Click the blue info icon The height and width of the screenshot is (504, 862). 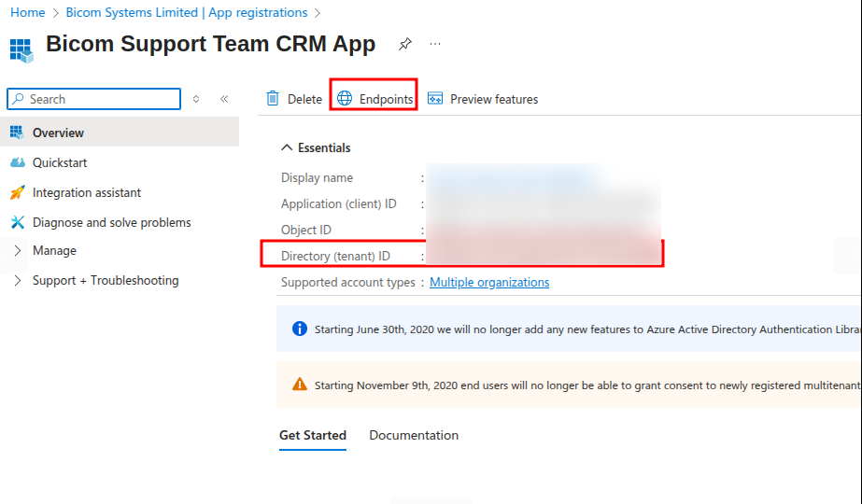click(x=300, y=329)
